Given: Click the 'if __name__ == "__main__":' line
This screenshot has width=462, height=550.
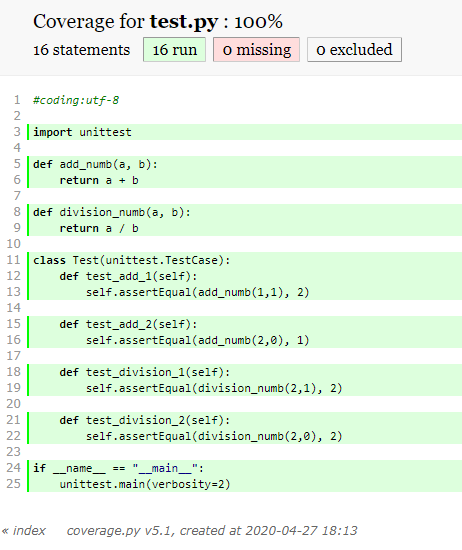Looking at the screenshot, I should [245, 468].
